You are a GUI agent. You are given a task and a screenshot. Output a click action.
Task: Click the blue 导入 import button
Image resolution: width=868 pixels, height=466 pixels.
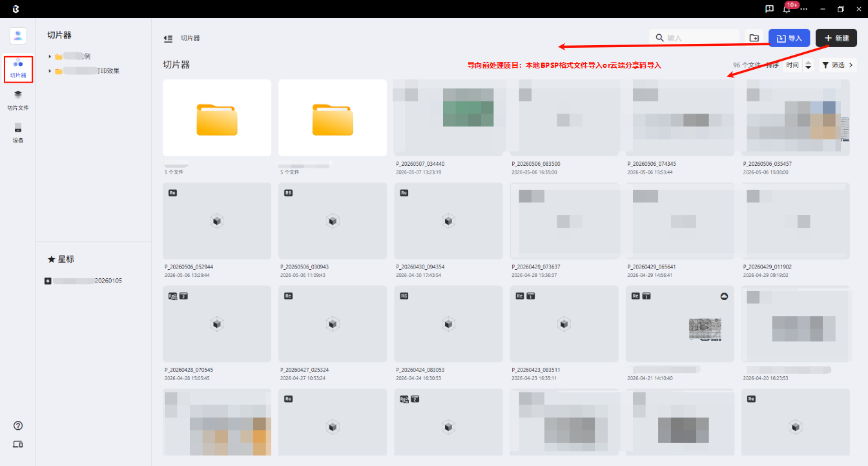(x=789, y=38)
